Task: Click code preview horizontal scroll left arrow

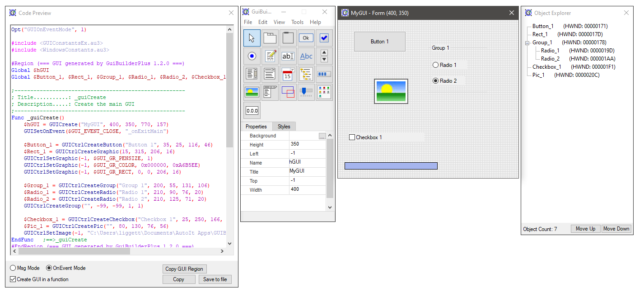Action: tap(14, 251)
